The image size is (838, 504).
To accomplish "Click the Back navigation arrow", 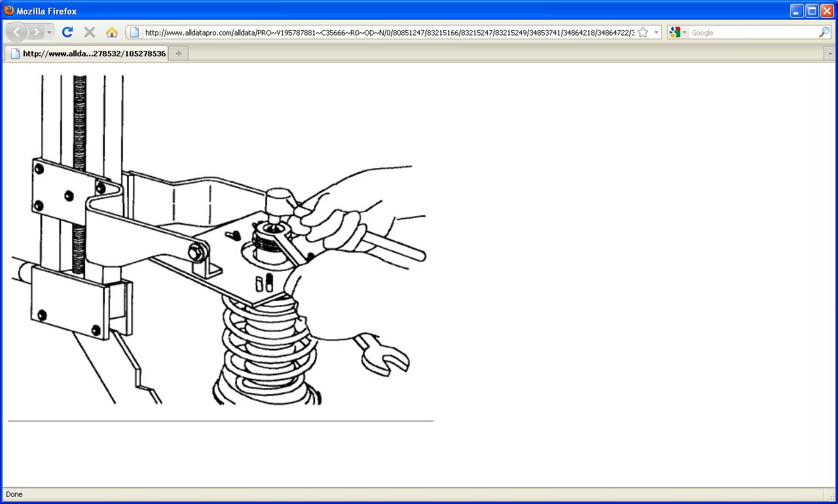I will click(x=16, y=32).
